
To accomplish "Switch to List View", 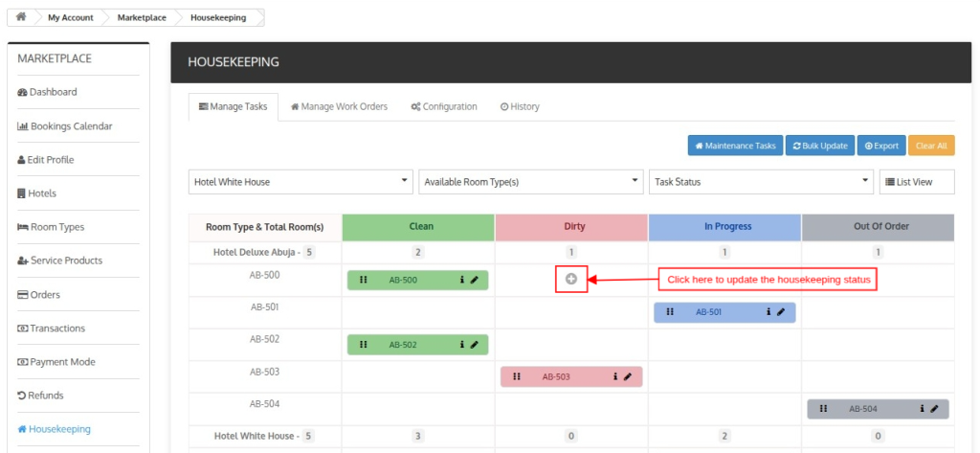I will coord(917,182).
